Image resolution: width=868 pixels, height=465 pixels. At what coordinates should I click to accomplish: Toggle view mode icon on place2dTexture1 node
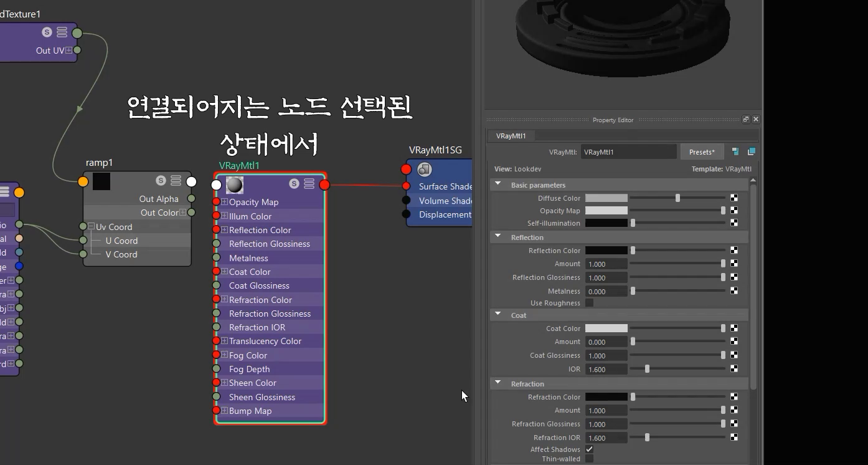click(x=62, y=32)
